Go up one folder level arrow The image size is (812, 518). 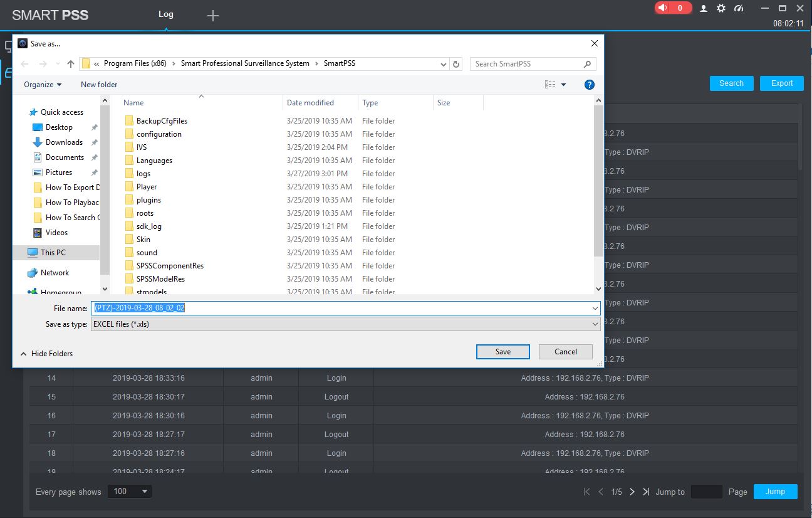click(x=71, y=64)
